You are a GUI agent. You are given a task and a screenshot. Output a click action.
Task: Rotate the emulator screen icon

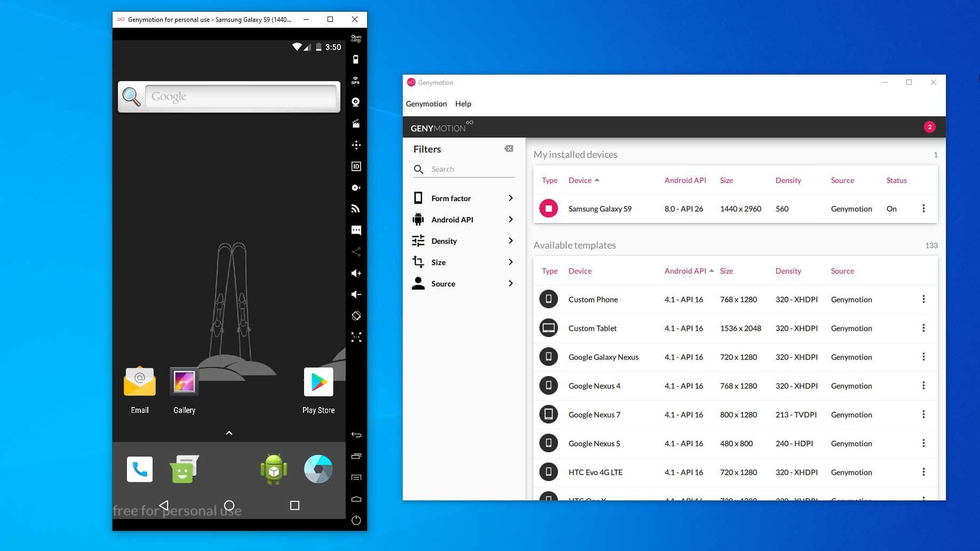coord(356,316)
